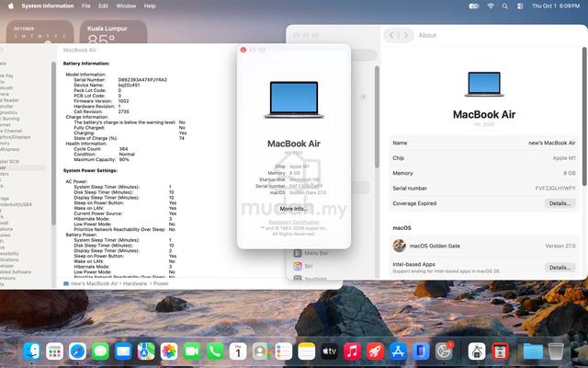Open the Phone app in Dock
This screenshot has width=588, height=368.
click(215, 351)
